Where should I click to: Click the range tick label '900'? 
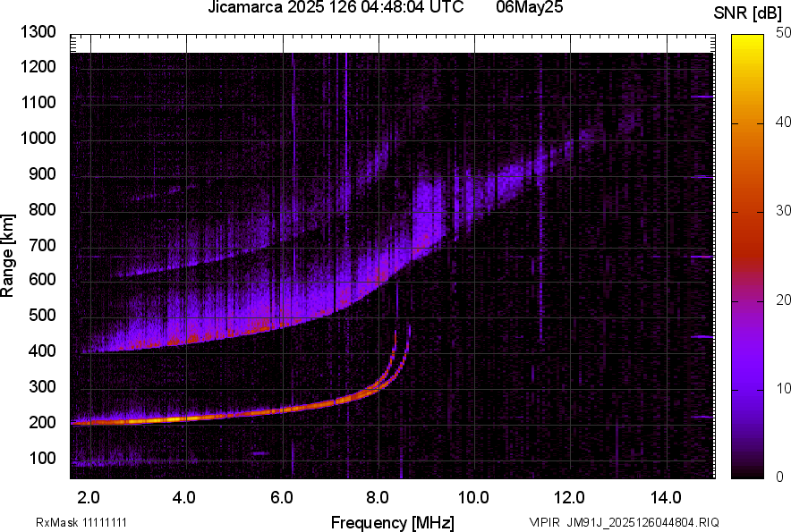point(42,173)
